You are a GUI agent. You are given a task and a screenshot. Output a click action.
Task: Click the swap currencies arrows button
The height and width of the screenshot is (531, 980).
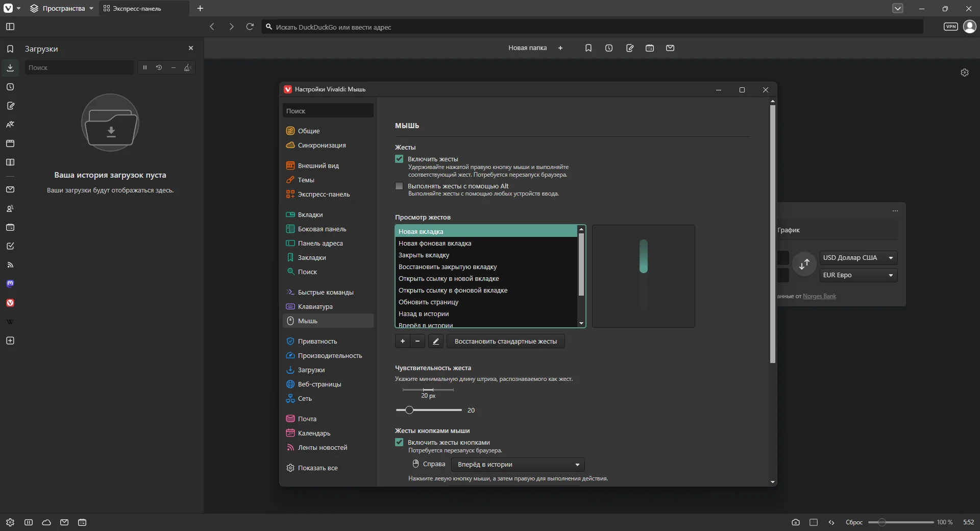[804, 264]
